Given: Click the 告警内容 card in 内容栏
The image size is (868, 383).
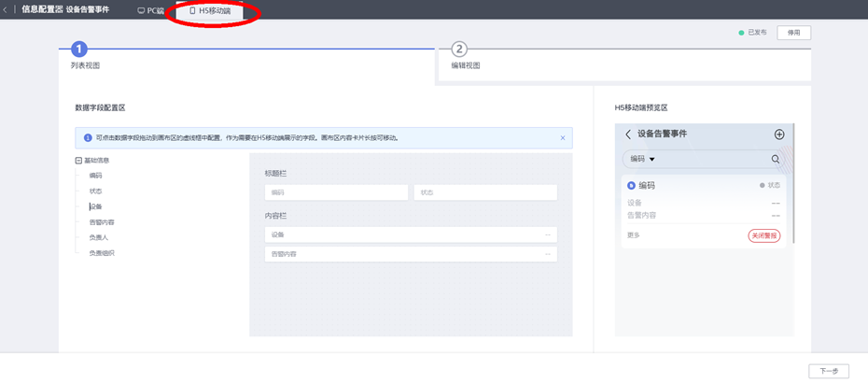Looking at the screenshot, I should coord(411,254).
